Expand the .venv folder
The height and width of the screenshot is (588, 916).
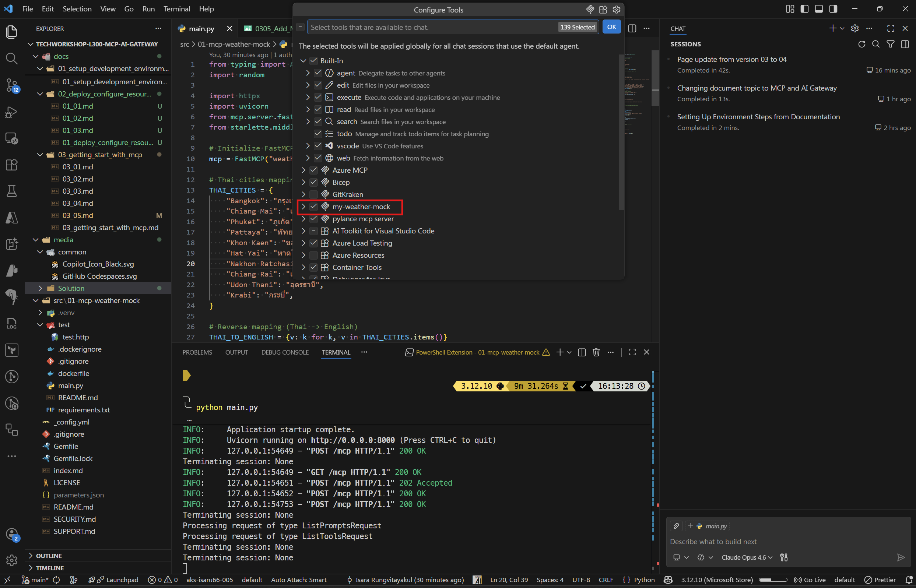coord(40,313)
